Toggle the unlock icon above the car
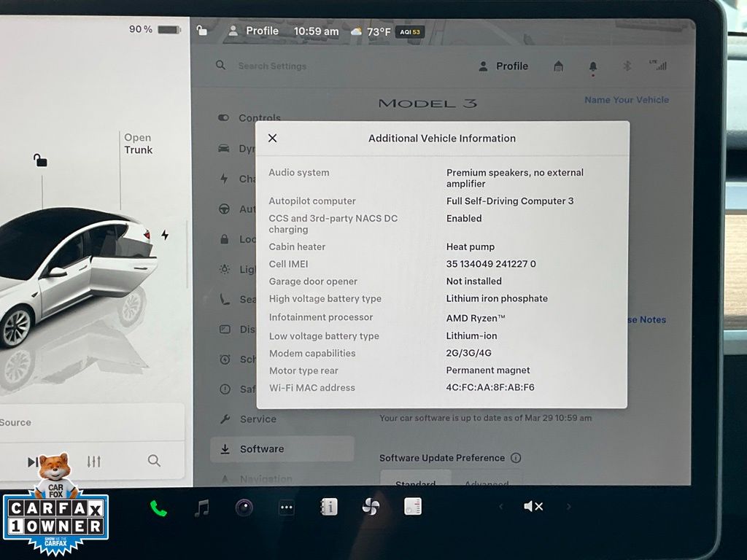This screenshot has width=747, height=560. pos(41,160)
